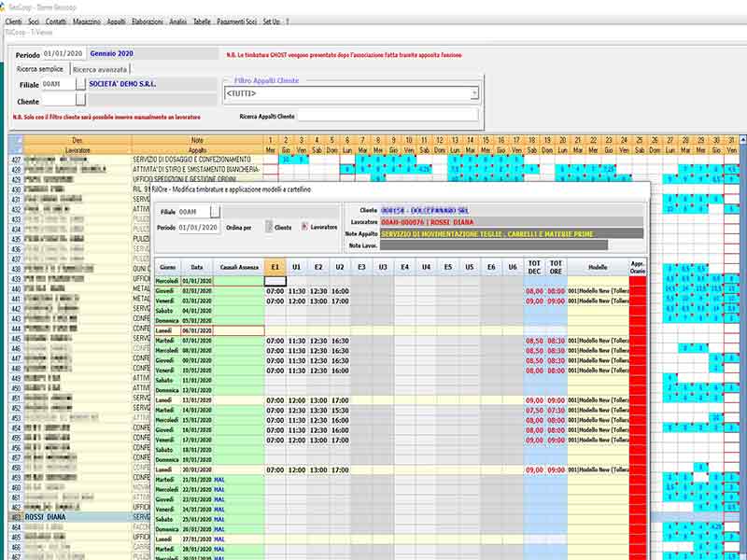Click the red Appr. Orario cell for 02/01/2020
Image resolution: width=747 pixels, height=560 pixels.
point(639,291)
